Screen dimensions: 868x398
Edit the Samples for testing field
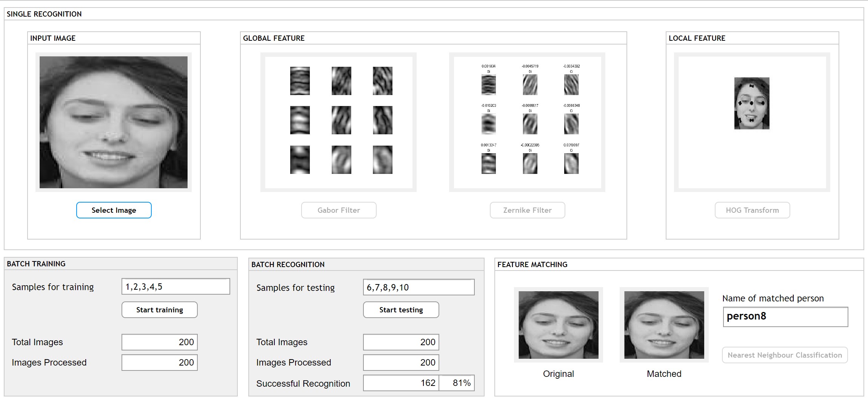click(419, 287)
